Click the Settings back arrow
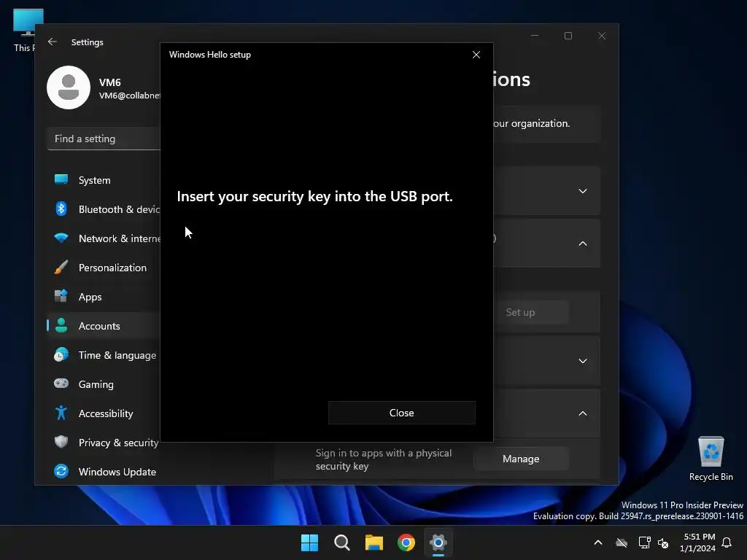The height and width of the screenshot is (560, 747). click(53, 42)
